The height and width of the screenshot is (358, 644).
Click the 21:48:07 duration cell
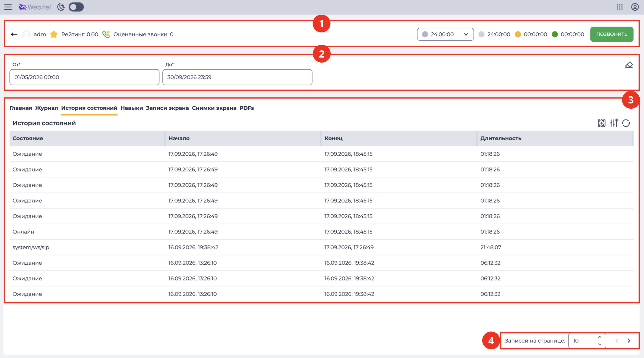pyautogui.click(x=491, y=247)
